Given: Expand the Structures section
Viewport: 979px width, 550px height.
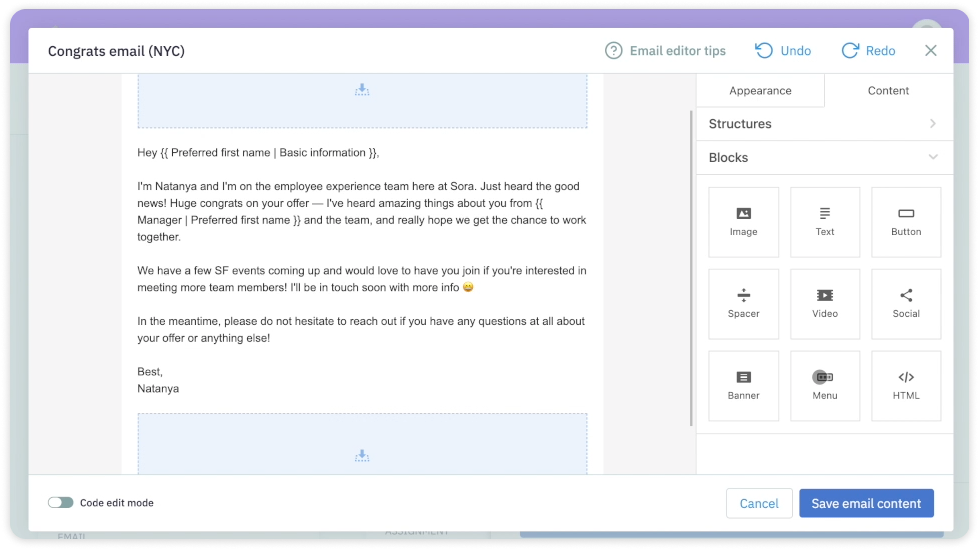Looking at the screenshot, I should point(825,124).
